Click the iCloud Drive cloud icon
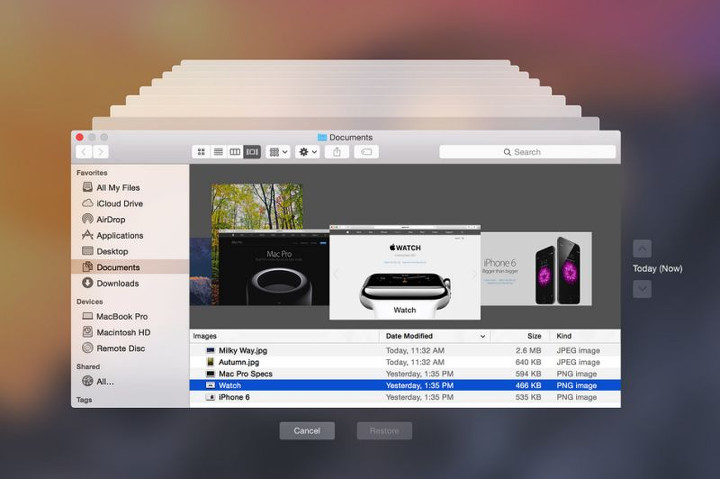The height and width of the screenshot is (479, 720). point(87,203)
